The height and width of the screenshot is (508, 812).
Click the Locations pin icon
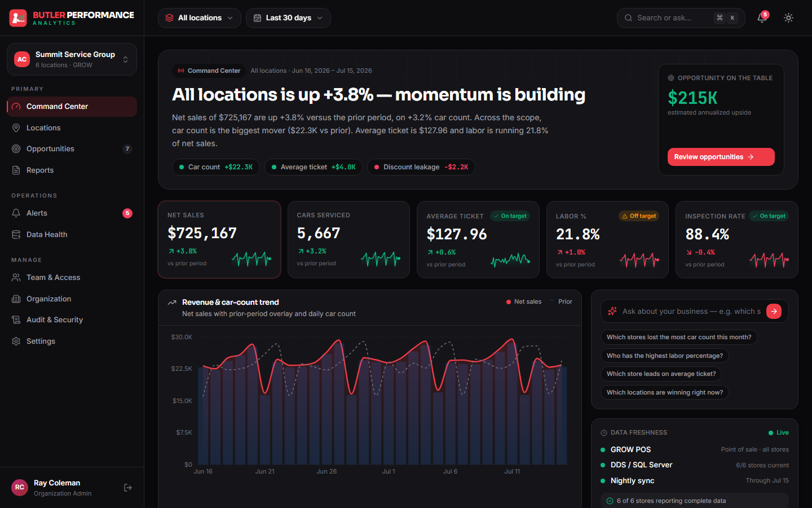(16, 128)
